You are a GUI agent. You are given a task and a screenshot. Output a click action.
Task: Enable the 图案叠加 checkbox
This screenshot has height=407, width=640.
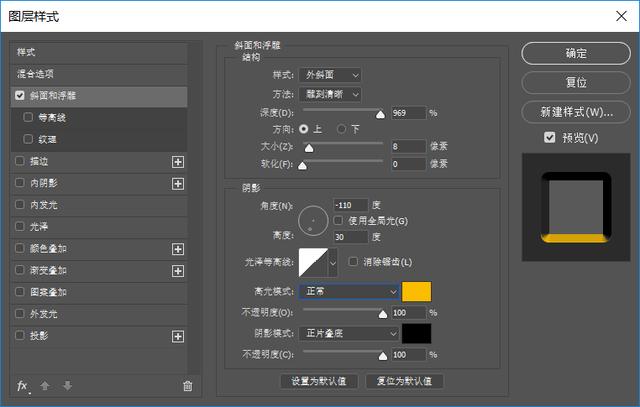pos(20,291)
